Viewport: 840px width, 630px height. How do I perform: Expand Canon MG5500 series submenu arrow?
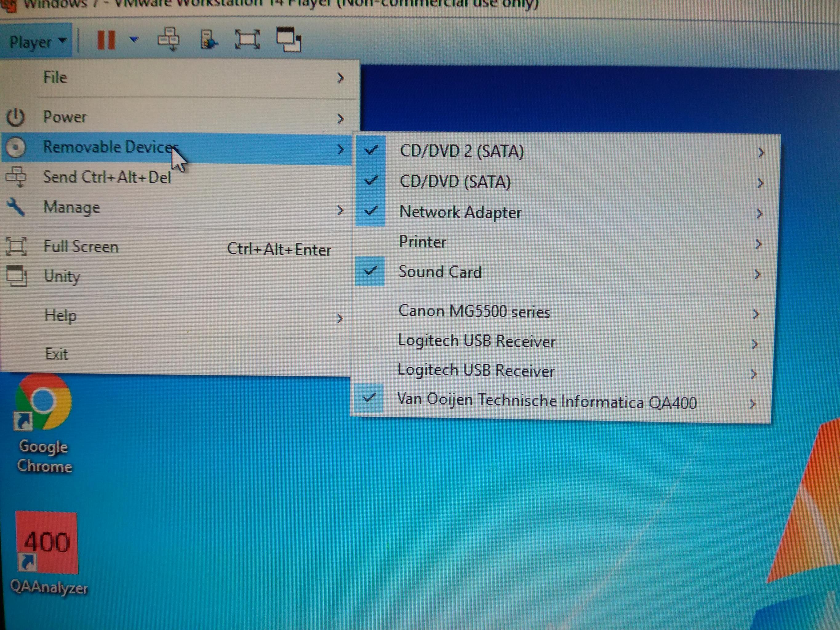pos(756,314)
